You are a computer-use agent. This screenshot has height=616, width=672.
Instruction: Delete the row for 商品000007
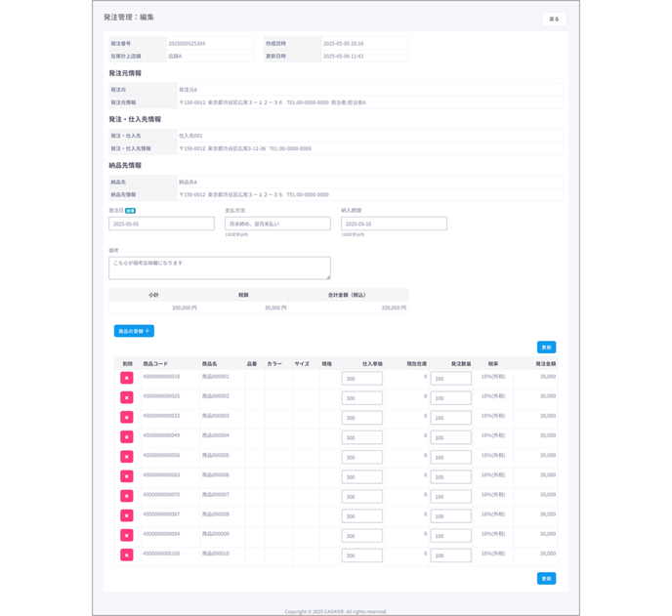coord(127,496)
